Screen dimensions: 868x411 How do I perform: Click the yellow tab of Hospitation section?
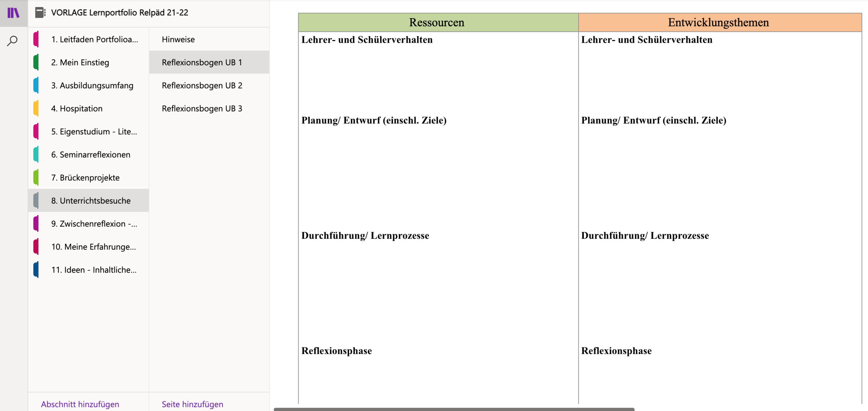click(36, 109)
